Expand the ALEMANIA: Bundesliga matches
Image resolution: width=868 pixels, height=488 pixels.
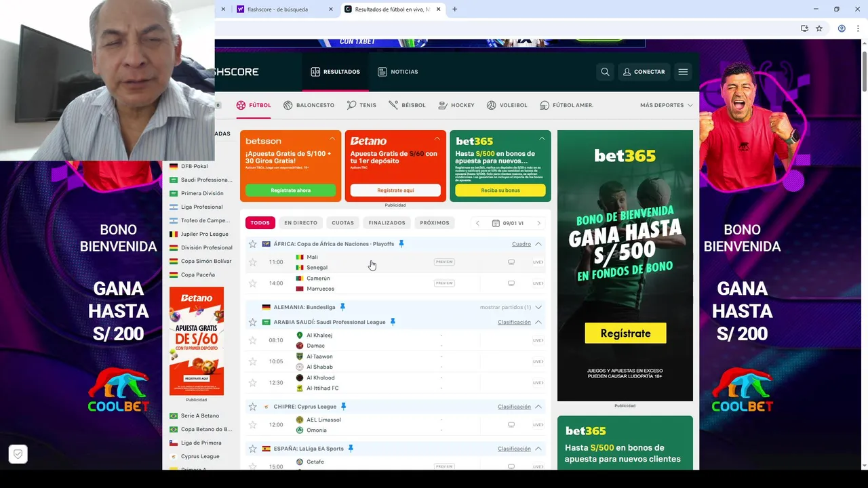[538, 307]
